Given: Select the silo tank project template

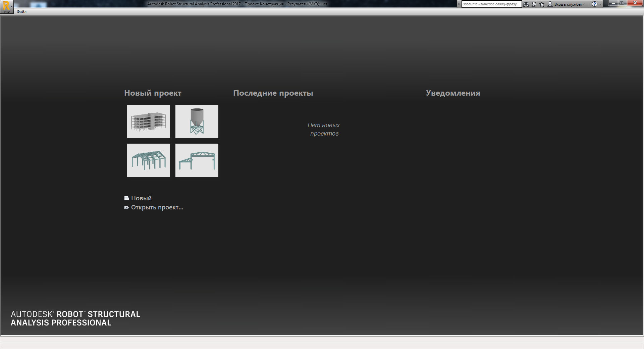Looking at the screenshot, I should [x=197, y=121].
